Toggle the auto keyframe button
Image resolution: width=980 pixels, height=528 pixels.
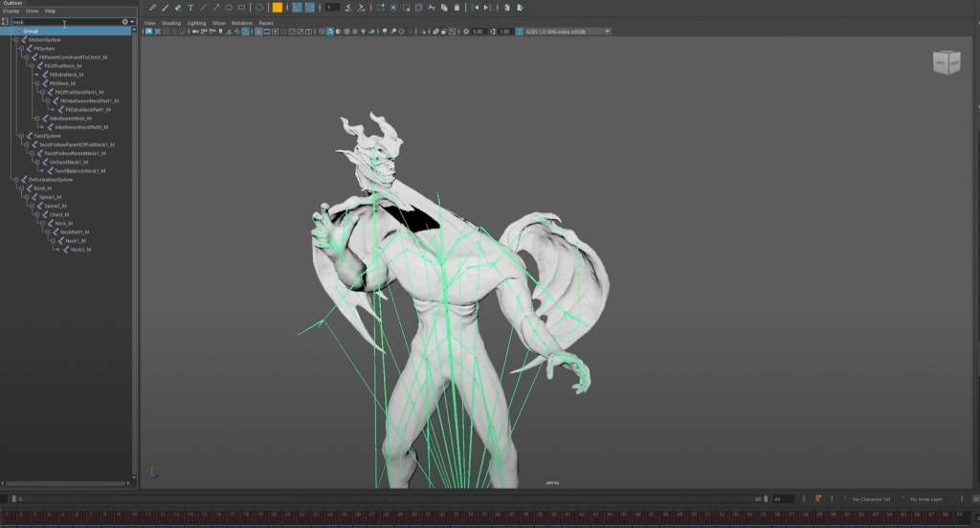817,498
